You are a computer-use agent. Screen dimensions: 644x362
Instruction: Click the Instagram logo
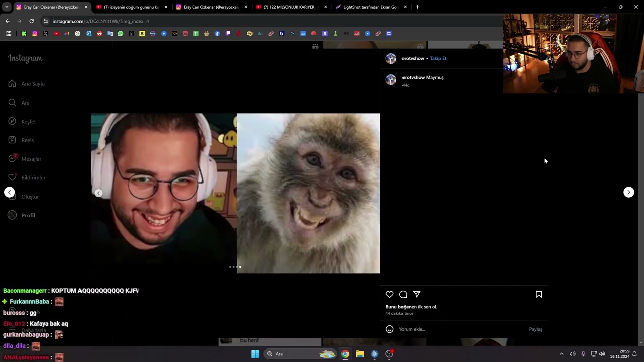click(x=25, y=58)
